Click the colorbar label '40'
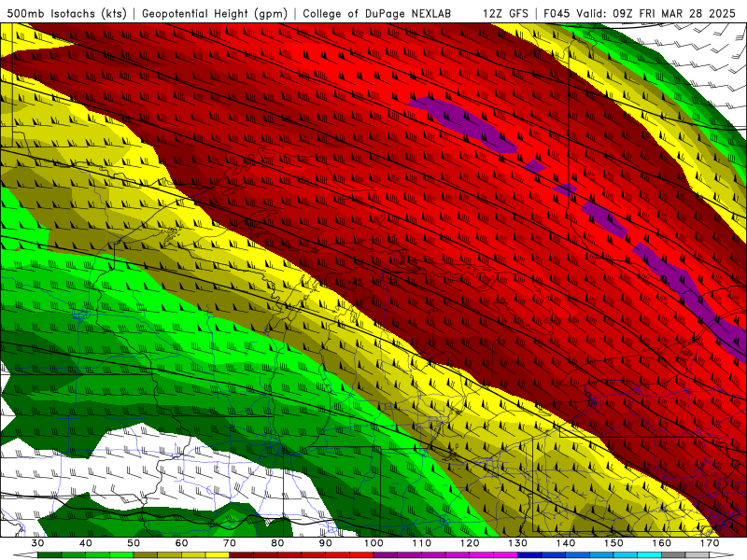This screenshot has height=560, width=747. click(x=86, y=543)
